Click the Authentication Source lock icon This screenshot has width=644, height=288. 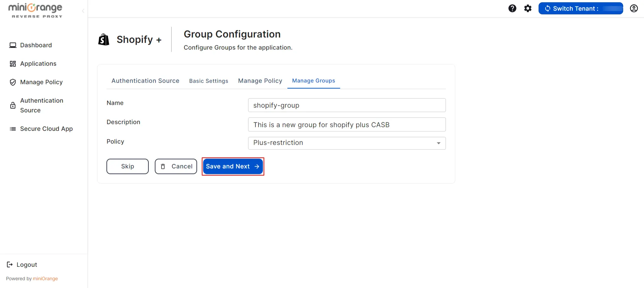(13, 105)
